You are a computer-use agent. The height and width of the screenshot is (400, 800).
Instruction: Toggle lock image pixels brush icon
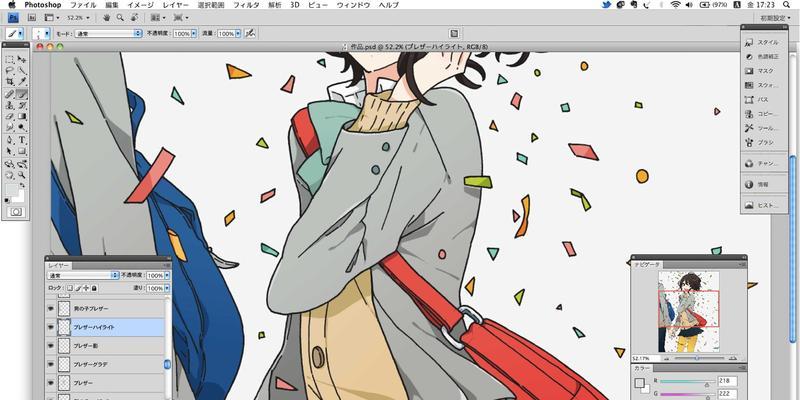point(78,288)
